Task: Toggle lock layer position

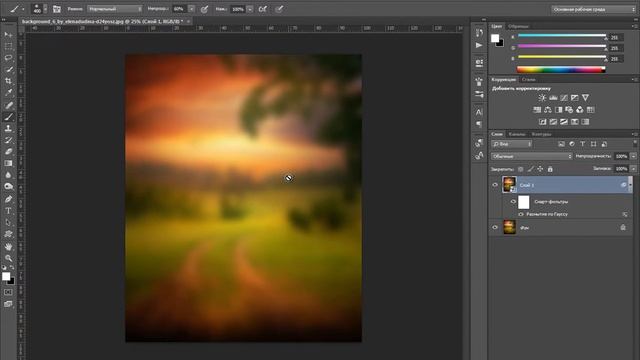Action: 540,169
